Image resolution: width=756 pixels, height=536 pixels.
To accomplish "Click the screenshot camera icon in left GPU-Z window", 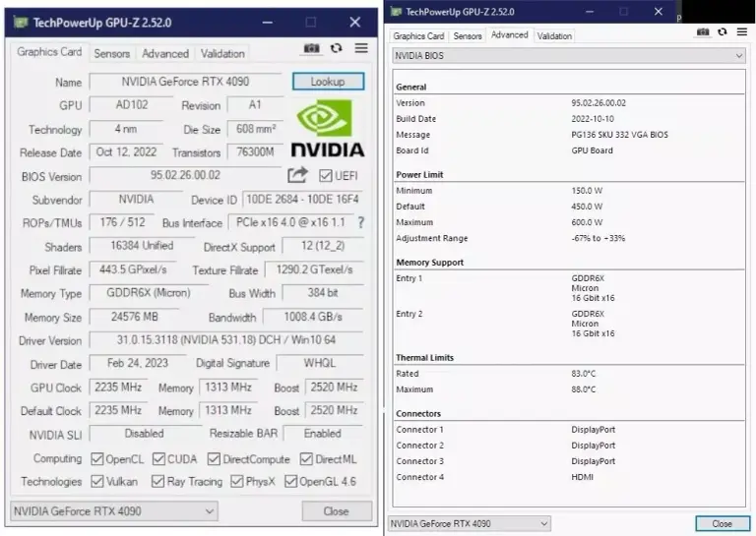I will pos(311,48).
